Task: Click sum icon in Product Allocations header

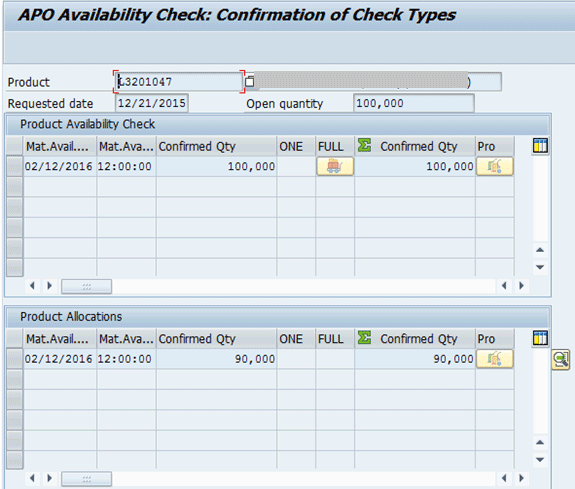Action: pos(364,337)
